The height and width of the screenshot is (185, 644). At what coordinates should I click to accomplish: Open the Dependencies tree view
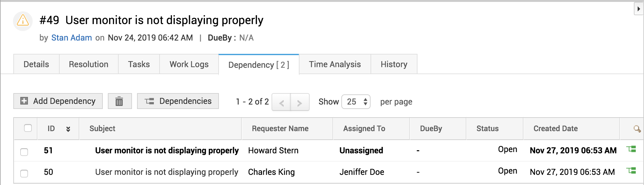coord(178,101)
